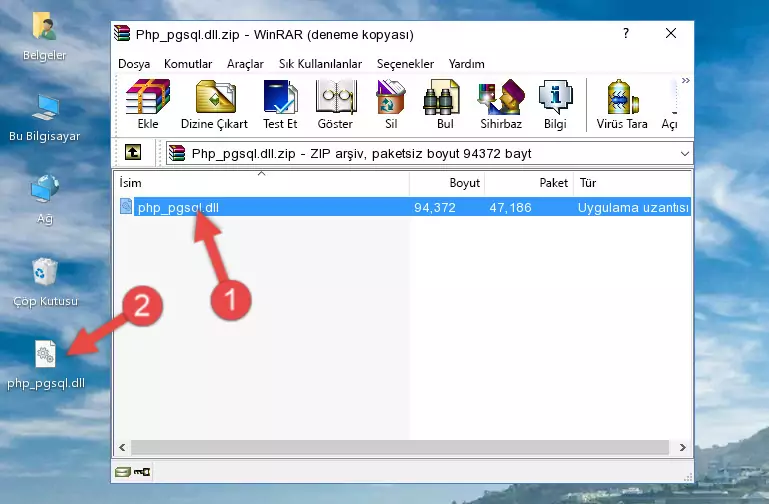The image size is (769, 504).
Task: Open the Komutlar menu
Action: coord(188,64)
